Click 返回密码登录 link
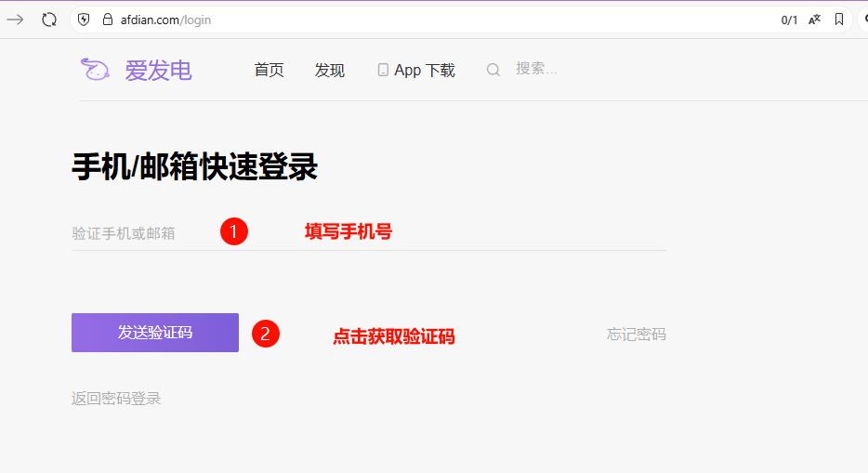 pos(116,399)
